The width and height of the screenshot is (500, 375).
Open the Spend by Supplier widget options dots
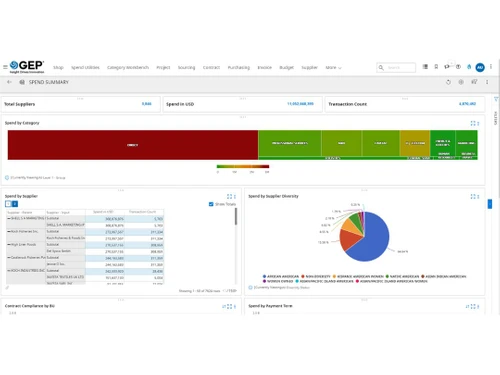click(x=235, y=197)
